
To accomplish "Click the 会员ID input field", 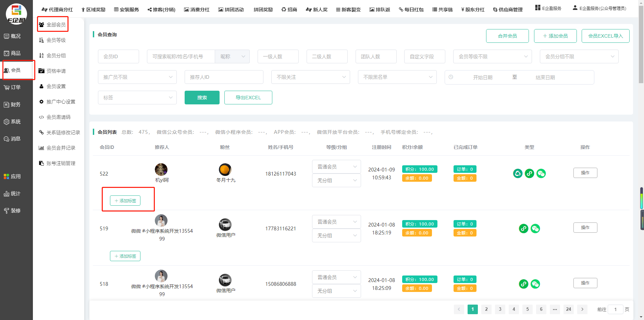I will pyautogui.click(x=119, y=56).
